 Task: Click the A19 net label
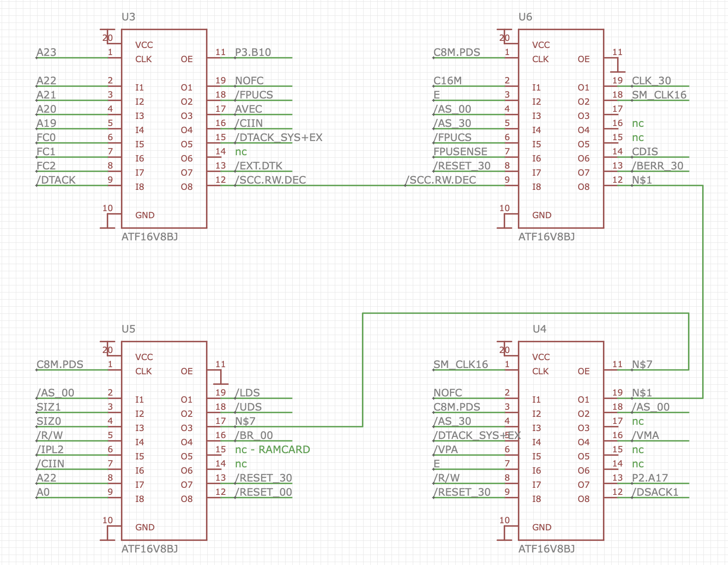point(46,123)
